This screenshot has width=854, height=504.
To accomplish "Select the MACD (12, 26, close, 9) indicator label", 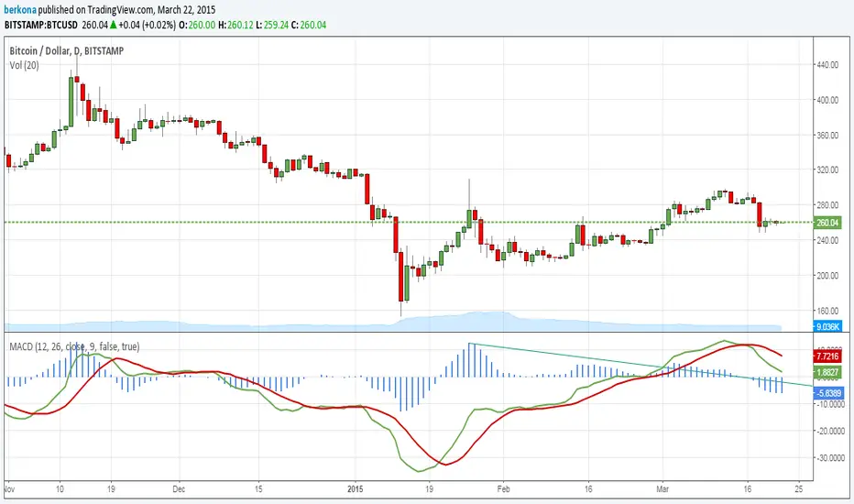I will [x=74, y=346].
